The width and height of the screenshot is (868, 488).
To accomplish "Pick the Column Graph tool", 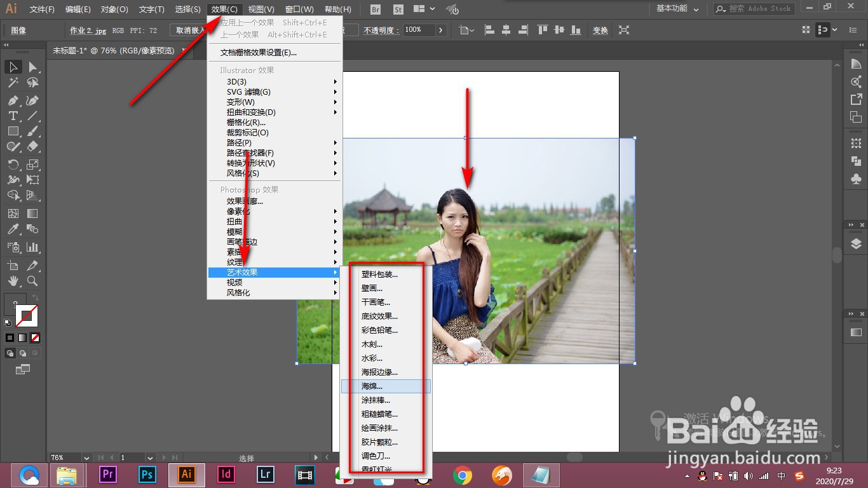I will click(x=32, y=247).
